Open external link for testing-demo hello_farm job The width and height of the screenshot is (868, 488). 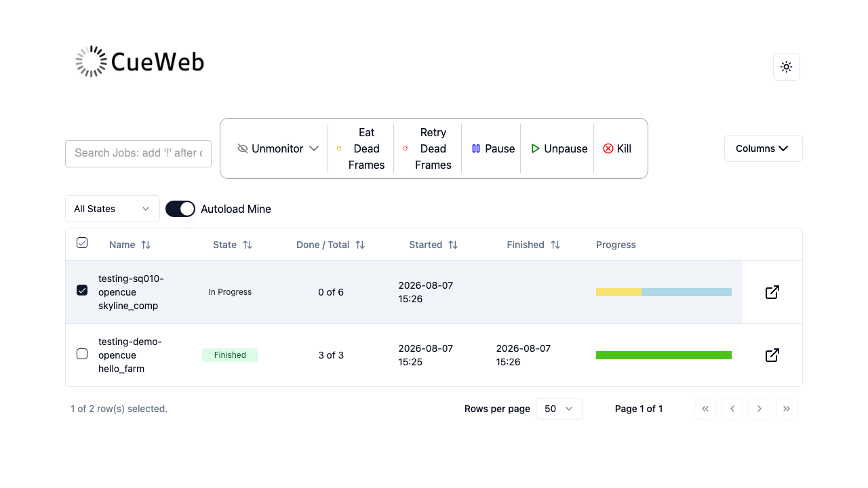(x=772, y=355)
